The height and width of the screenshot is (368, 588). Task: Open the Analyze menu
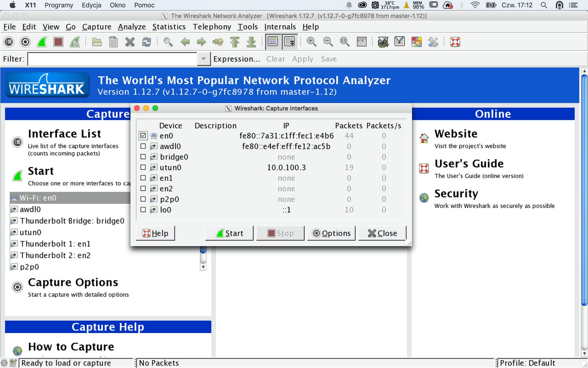click(132, 27)
